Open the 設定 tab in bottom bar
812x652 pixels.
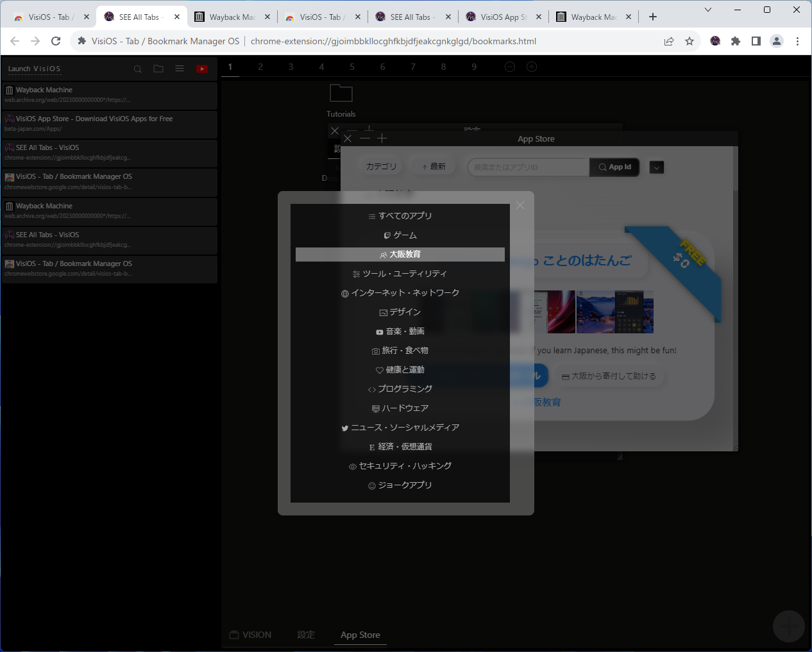[306, 635]
